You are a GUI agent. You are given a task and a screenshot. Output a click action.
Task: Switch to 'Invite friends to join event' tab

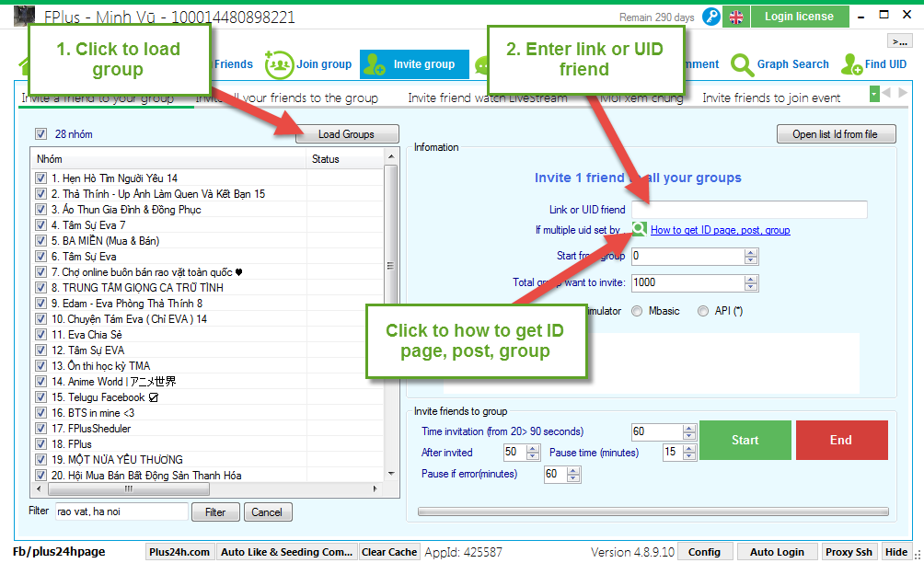(x=771, y=98)
